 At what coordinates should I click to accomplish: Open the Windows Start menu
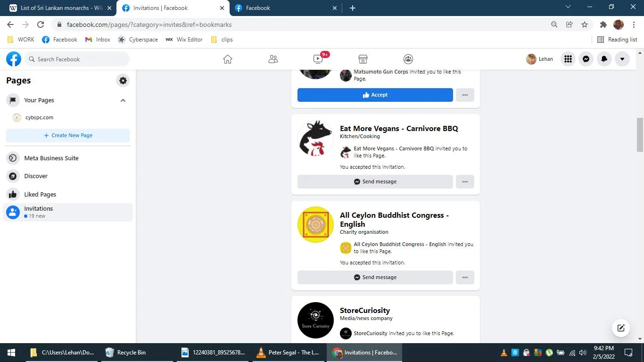pyautogui.click(x=11, y=353)
